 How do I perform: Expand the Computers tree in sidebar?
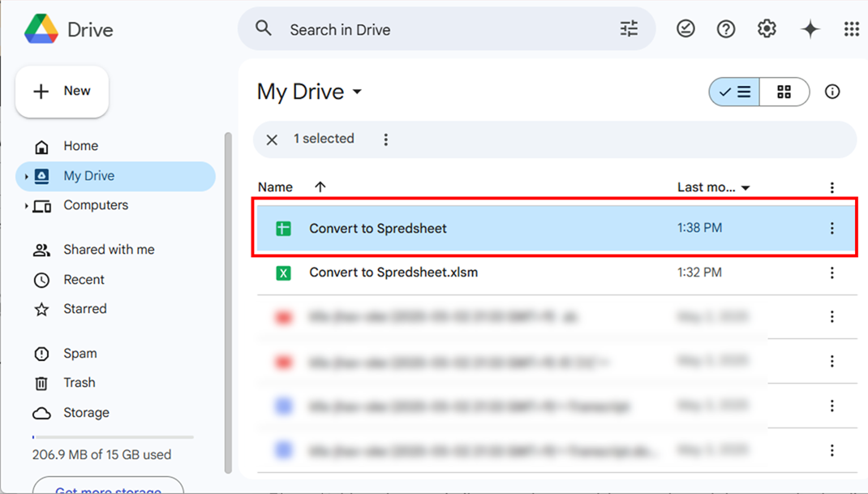26,206
